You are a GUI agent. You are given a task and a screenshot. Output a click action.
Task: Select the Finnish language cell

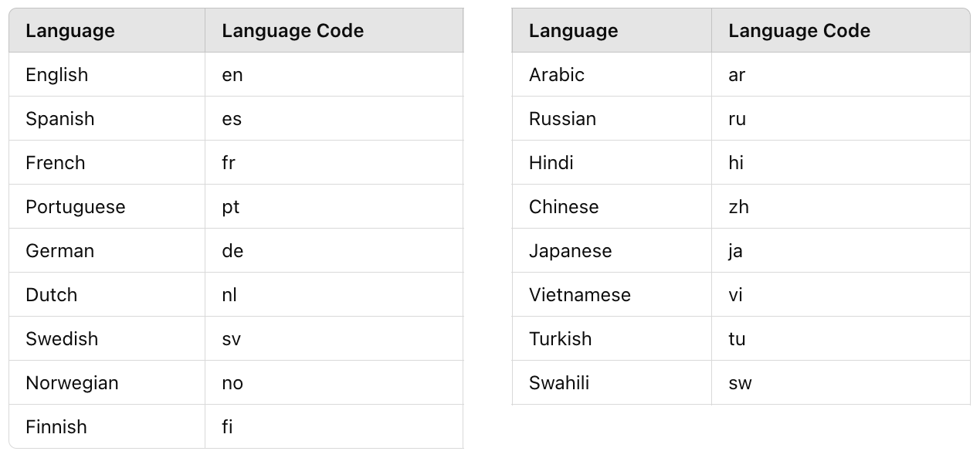[x=56, y=427]
